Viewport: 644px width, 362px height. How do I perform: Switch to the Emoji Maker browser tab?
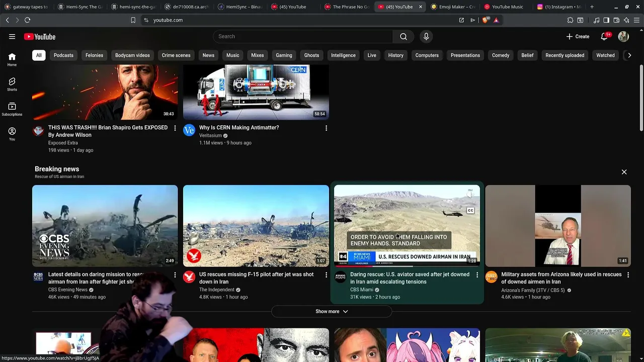[453, 7]
